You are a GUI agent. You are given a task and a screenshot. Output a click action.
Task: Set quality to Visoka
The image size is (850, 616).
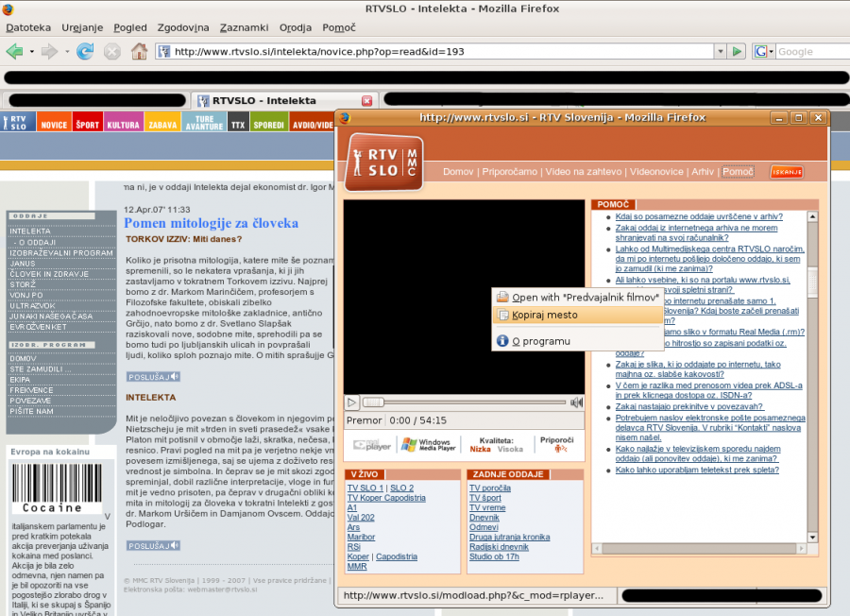[x=510, y=449]
